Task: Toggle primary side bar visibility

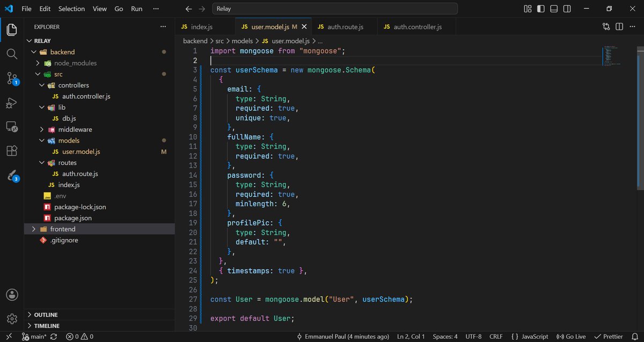Action: [540, 9]
